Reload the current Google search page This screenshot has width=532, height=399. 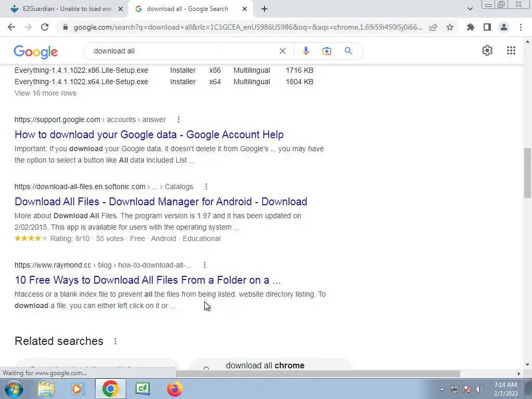pyautogui.click(x=45, y=27)
